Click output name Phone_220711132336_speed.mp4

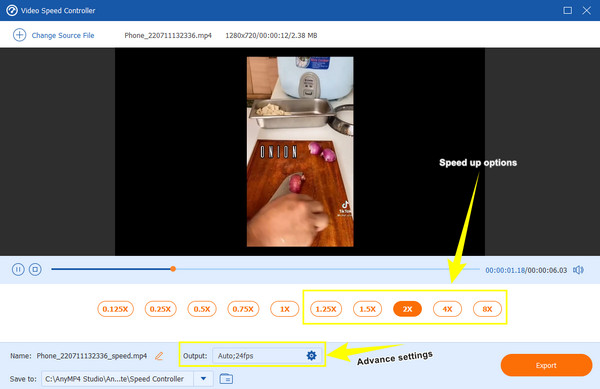point(92,356)
